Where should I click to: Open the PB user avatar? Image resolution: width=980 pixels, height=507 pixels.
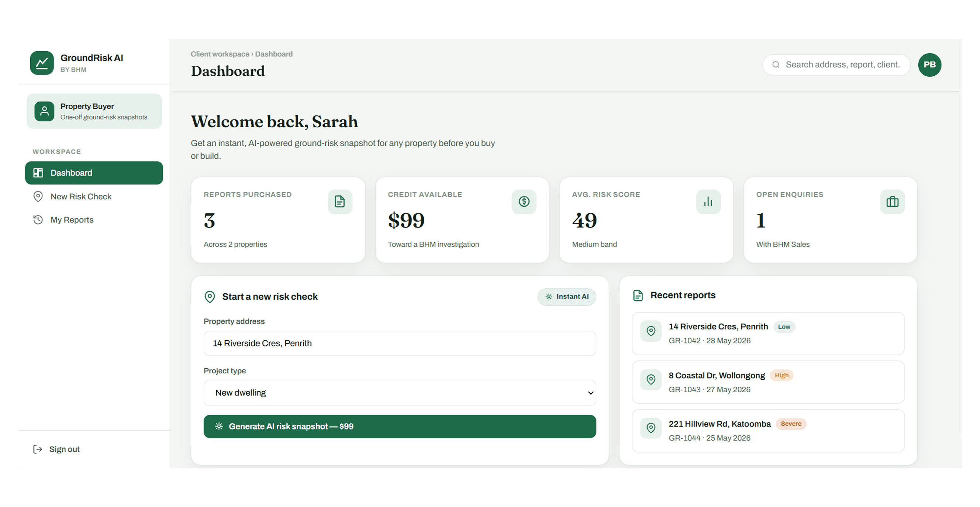click(929, 65)
